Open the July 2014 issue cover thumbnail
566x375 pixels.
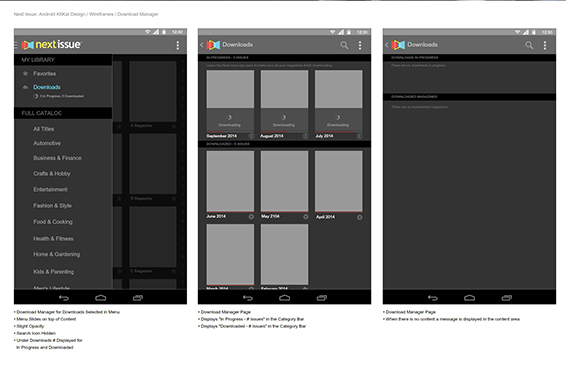[x=339, y=89]
